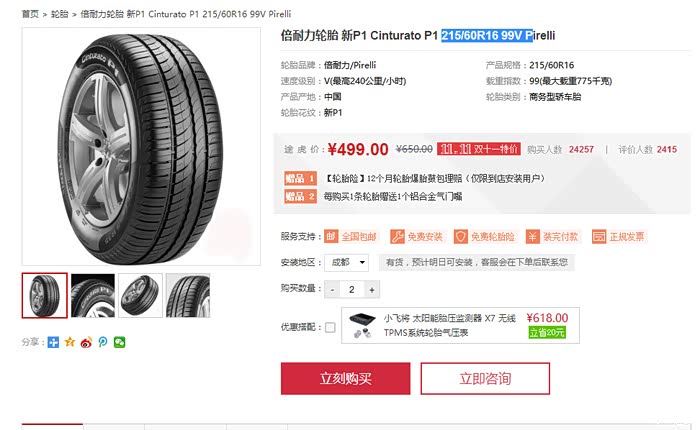Click the 立刻购买 button
The width and height of the screenshot is (700, 430).
[x=346, y=379]
